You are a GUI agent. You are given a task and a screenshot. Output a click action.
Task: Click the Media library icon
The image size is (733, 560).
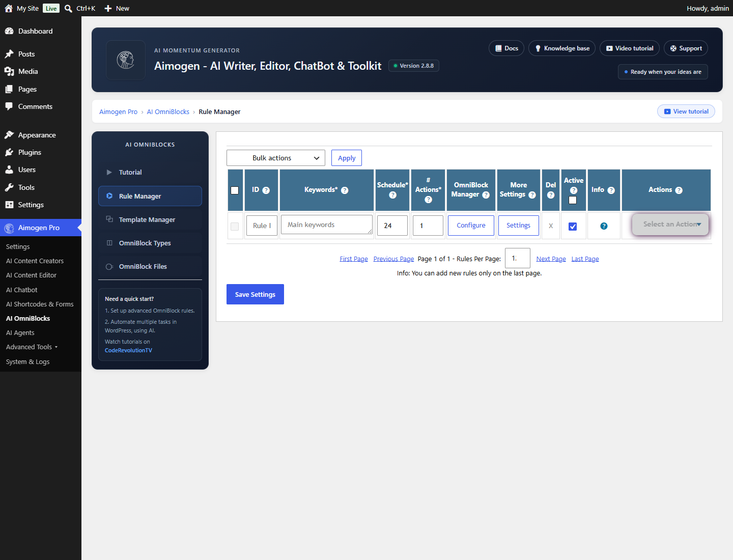[9, 71]
